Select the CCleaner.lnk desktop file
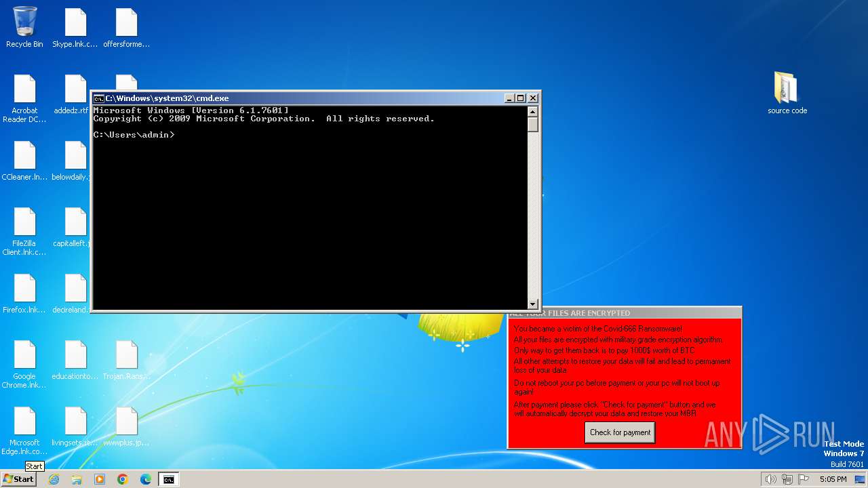This screenshot has height=488, width=868. click(24, 160)
